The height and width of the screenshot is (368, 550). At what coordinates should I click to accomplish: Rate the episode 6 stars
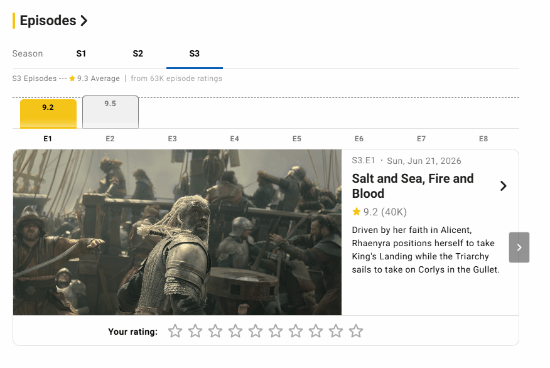pyautogui.click(x=276, y=331)
